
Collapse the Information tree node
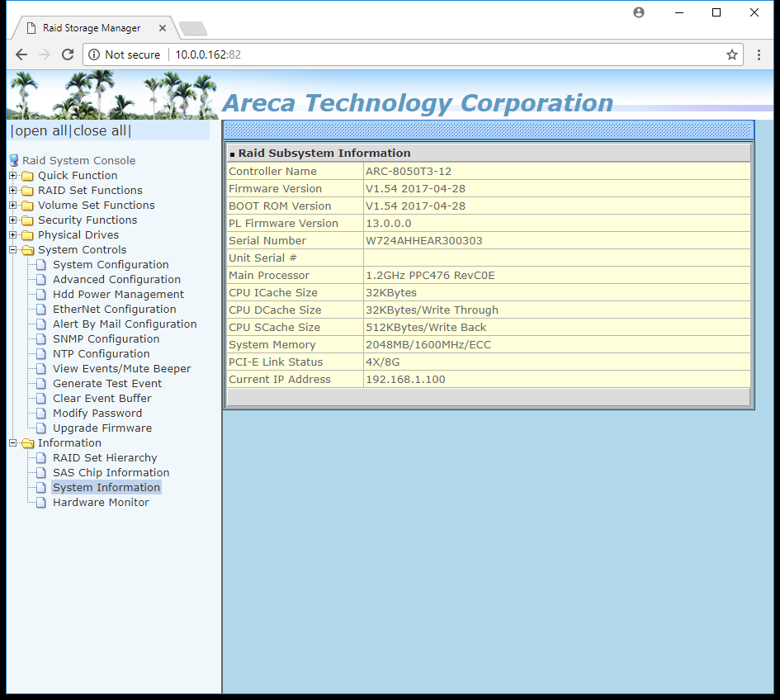click(13, 442)
